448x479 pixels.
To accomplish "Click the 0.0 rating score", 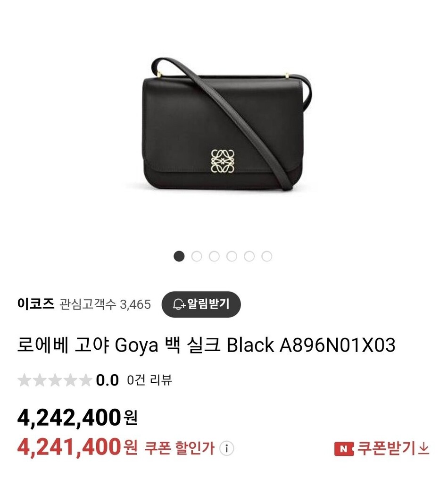I will [107, 380].
